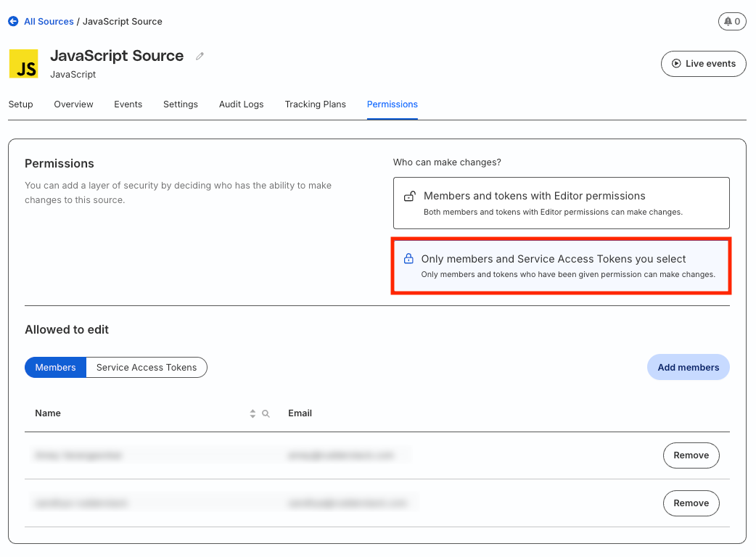Switch to Service Access Tokens
Screen dimensions: 756x557
coord(147,367)
